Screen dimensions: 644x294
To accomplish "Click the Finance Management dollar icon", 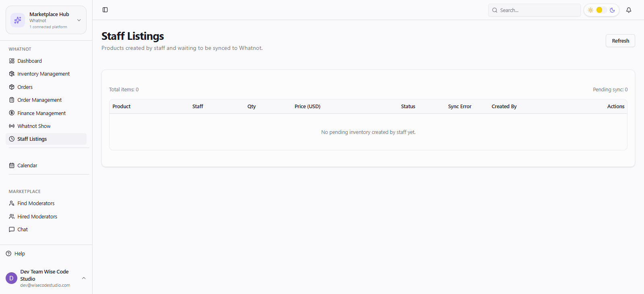I will pos(12,113).
